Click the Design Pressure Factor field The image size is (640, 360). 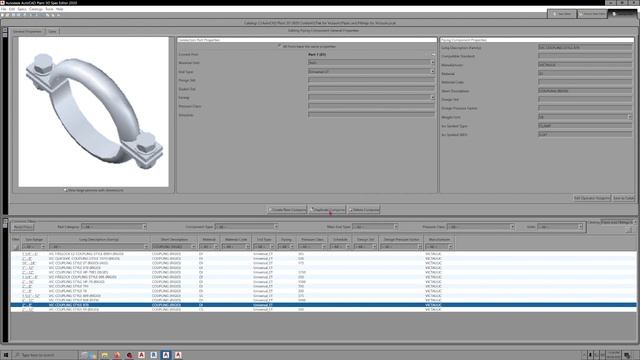[585, 109]
